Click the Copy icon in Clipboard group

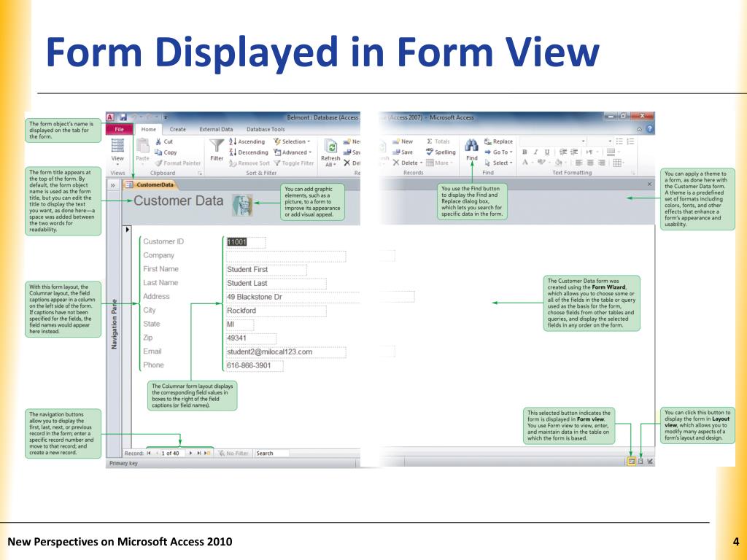pyautogui.click(x=158, y=152)
